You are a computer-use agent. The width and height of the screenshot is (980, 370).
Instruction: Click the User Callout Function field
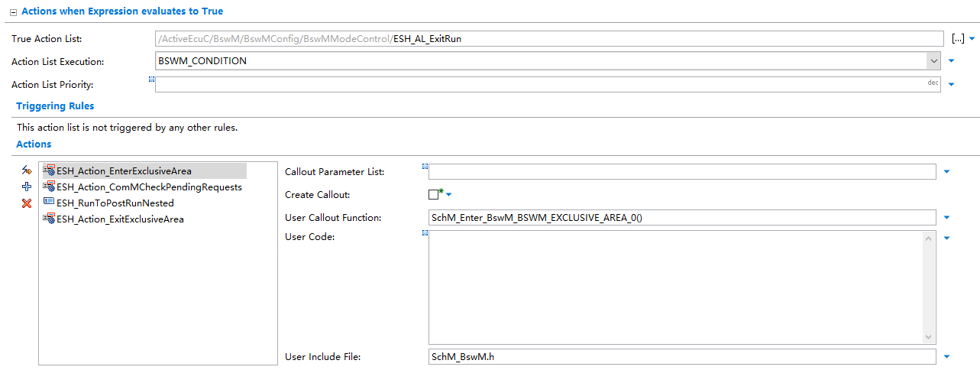click(682, 218)
